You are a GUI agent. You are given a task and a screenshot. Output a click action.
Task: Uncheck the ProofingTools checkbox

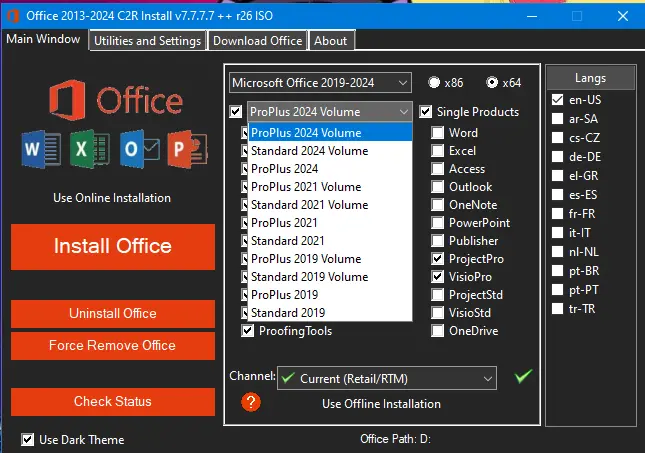248,331
